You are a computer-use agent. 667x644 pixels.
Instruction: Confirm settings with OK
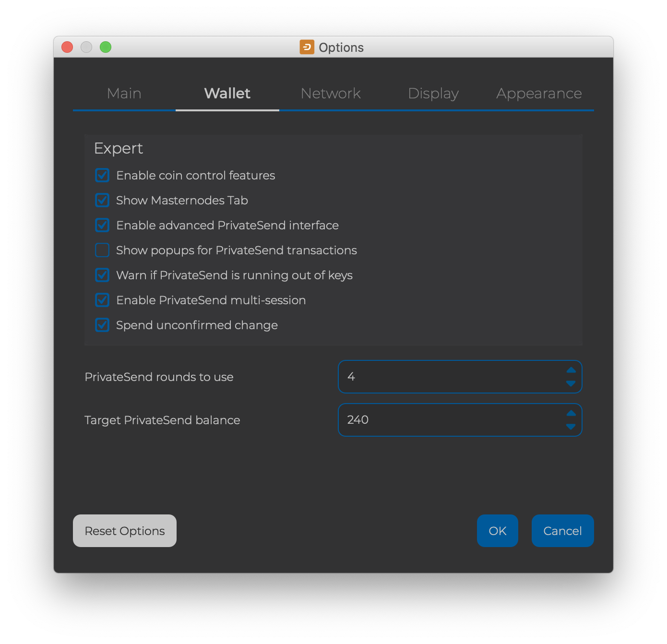(x=498, y=531)
